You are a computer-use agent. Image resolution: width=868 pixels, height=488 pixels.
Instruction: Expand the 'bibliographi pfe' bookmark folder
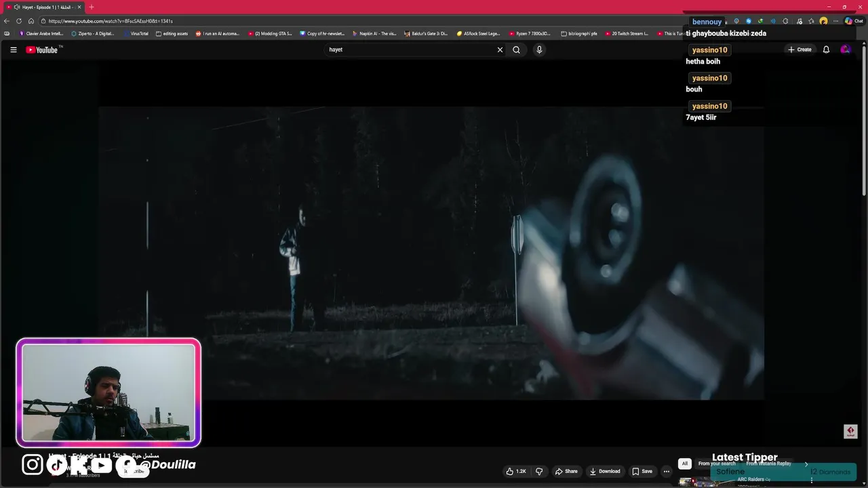click(580, 33)
